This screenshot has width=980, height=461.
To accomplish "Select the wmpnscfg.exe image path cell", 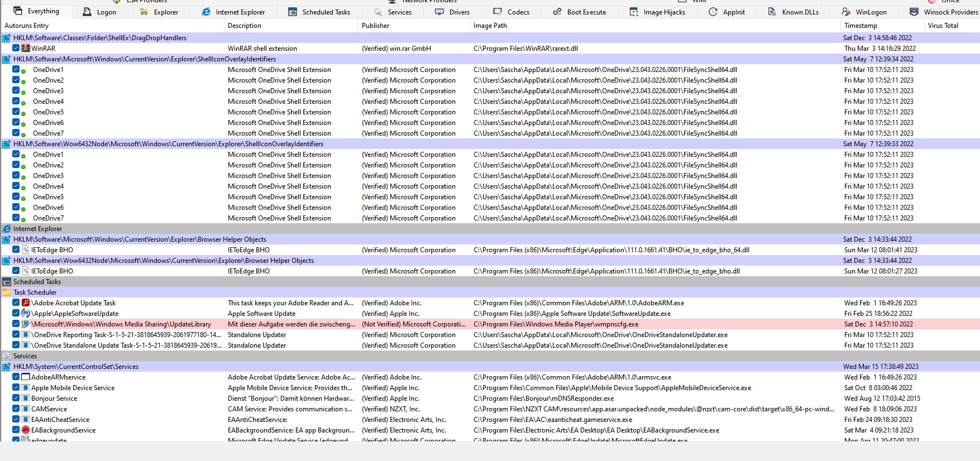I will pos(556,324).
